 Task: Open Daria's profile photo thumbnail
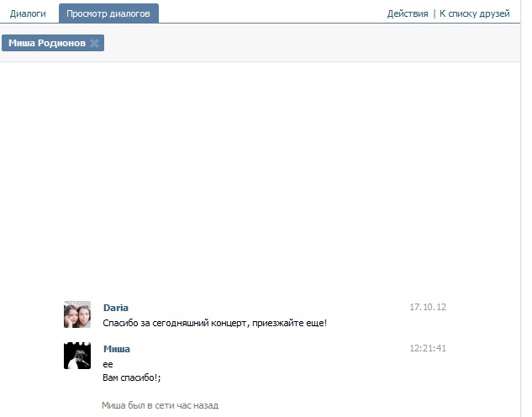click(77, 314)
